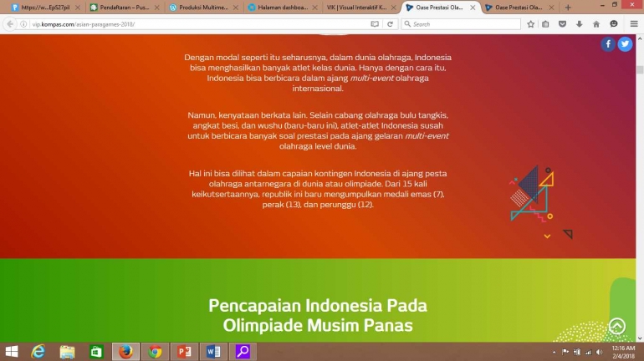Open Firefox hamburger menu
This screenshot has height=361, width=644.
[x=634, y=24]
